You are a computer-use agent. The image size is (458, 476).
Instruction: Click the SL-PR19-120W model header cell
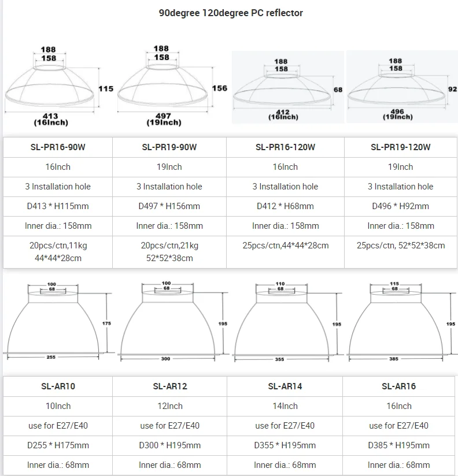401,147
